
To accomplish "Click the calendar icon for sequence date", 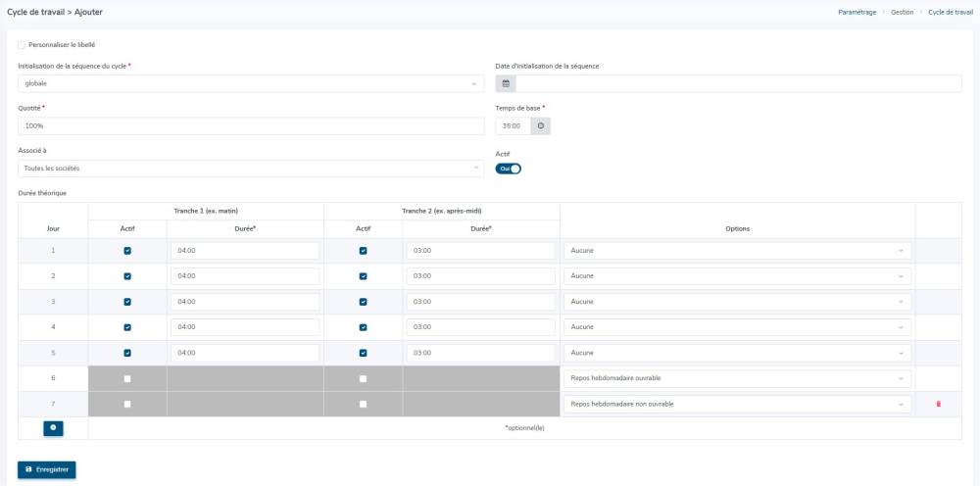I will 506,83.
